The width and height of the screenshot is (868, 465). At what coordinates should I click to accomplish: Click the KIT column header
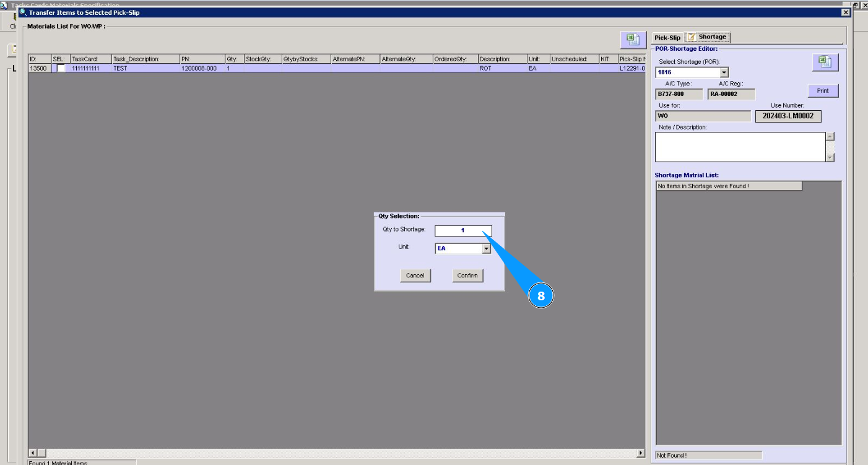[608, 59]
